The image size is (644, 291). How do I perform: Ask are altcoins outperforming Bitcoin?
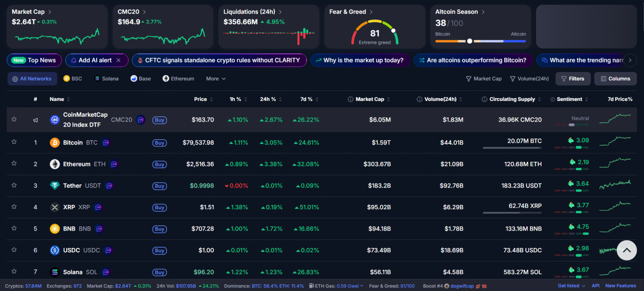[473, 60]
